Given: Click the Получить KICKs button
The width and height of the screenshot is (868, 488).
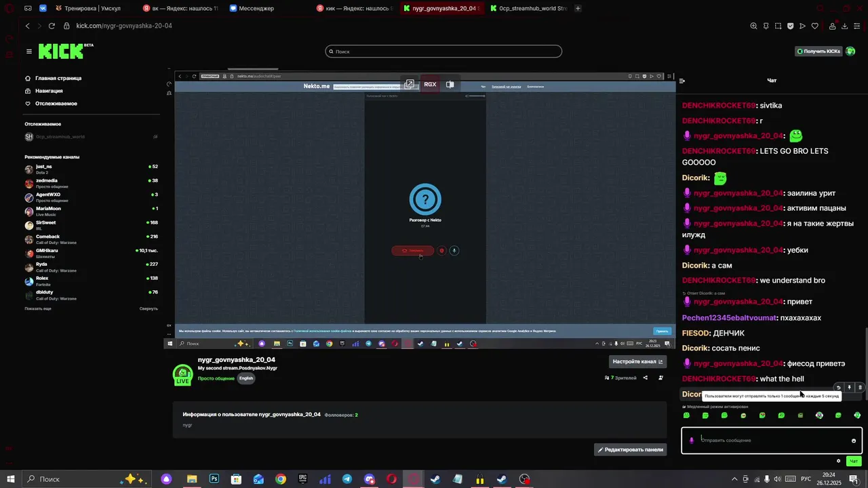Looking at the screenshot, I should pos(818,52).
